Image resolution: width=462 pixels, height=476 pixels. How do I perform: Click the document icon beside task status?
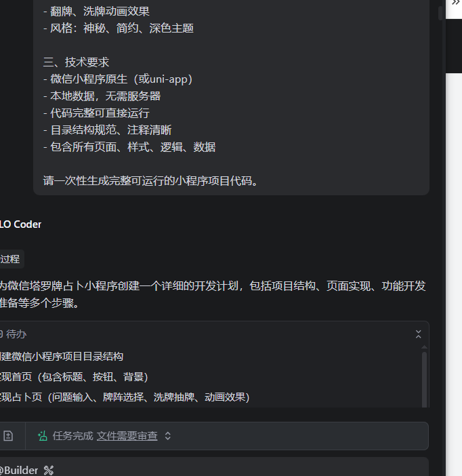(8, 436)
